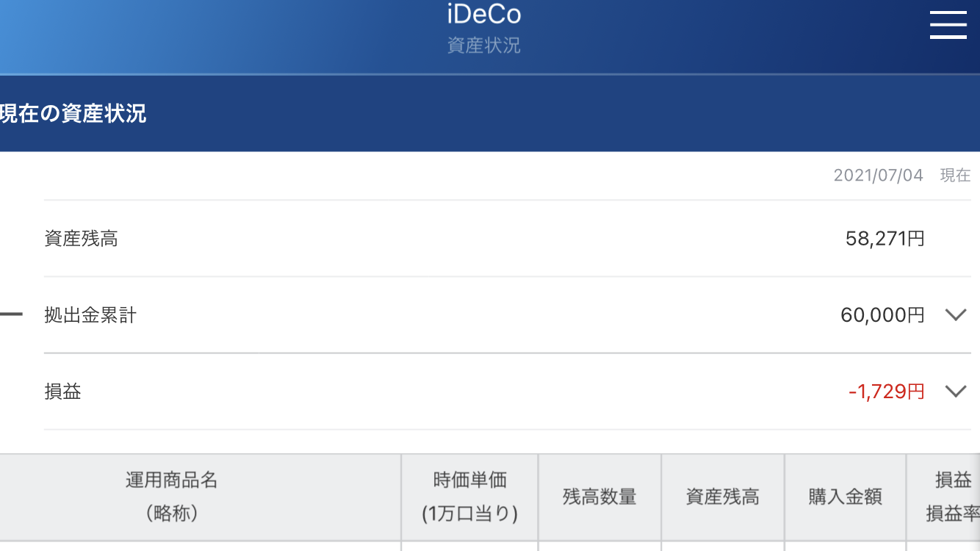Click the iDeCo header title
The height and width of the screenshot is (551, 980).
point(483,14)
